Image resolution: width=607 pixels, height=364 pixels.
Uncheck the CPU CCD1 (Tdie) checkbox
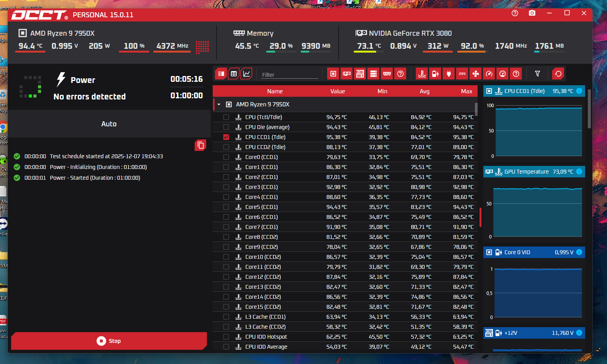[x=226, y=137]
